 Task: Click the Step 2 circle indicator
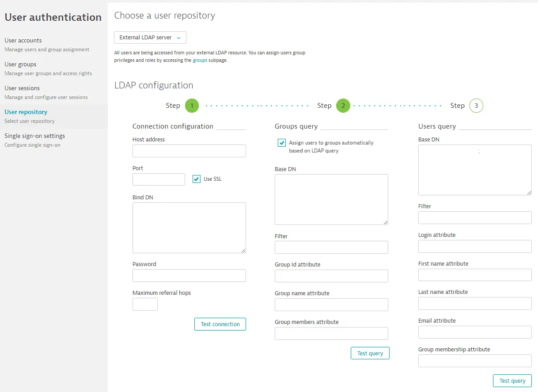tap(343, 106)
